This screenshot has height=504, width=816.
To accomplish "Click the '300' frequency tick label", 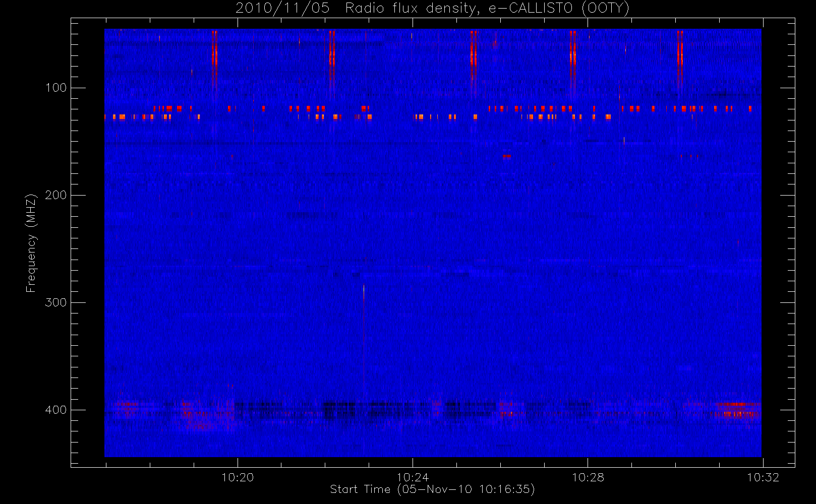I will point(56,302).
